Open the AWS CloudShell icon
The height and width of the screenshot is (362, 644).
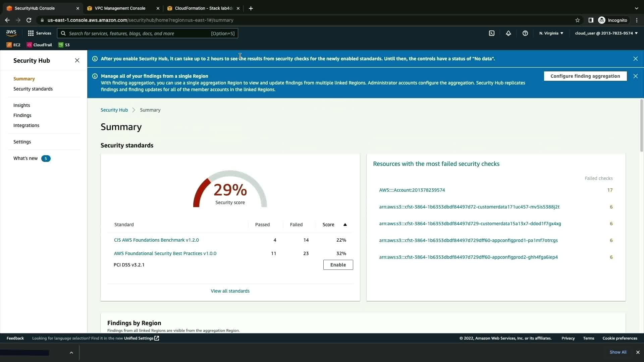[491, 33]
